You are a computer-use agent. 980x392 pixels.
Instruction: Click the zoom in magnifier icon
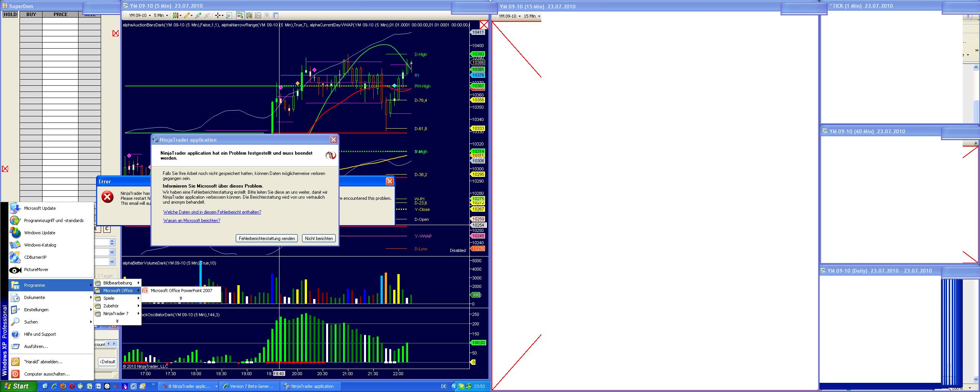(x=198, y=15)
